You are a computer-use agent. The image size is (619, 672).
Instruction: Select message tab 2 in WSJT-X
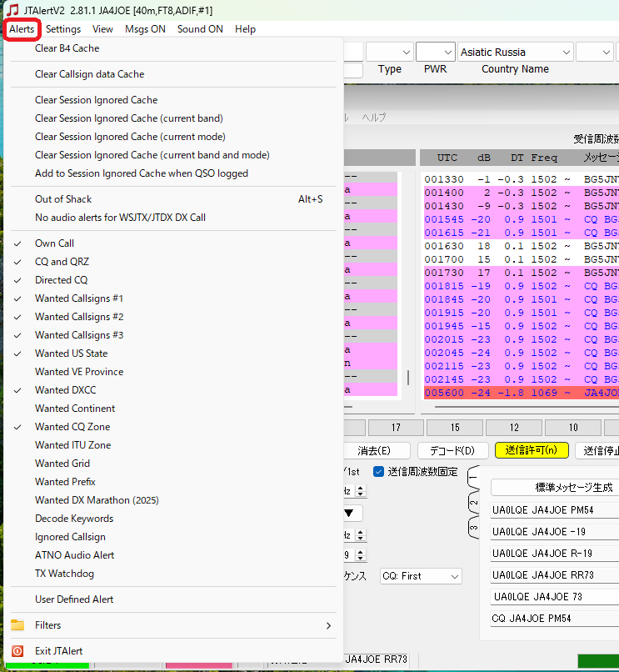473,503
